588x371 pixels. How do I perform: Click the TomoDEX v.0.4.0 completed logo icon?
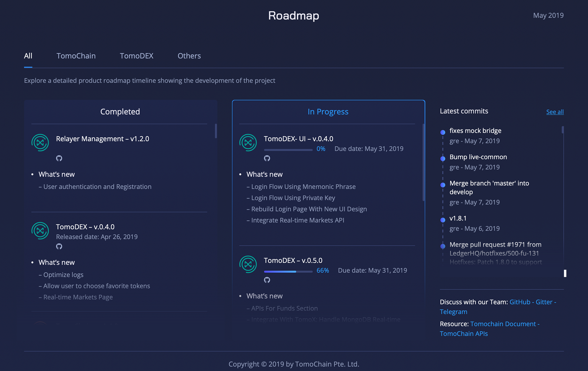[40, 230]
